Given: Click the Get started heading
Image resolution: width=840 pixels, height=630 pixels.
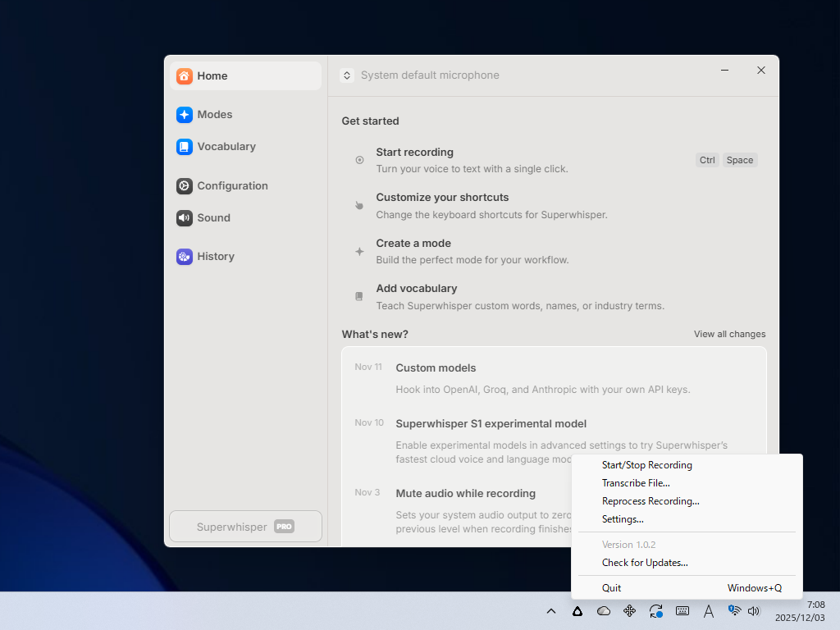Looking at the screenshot, I should (x=370, y=121).
